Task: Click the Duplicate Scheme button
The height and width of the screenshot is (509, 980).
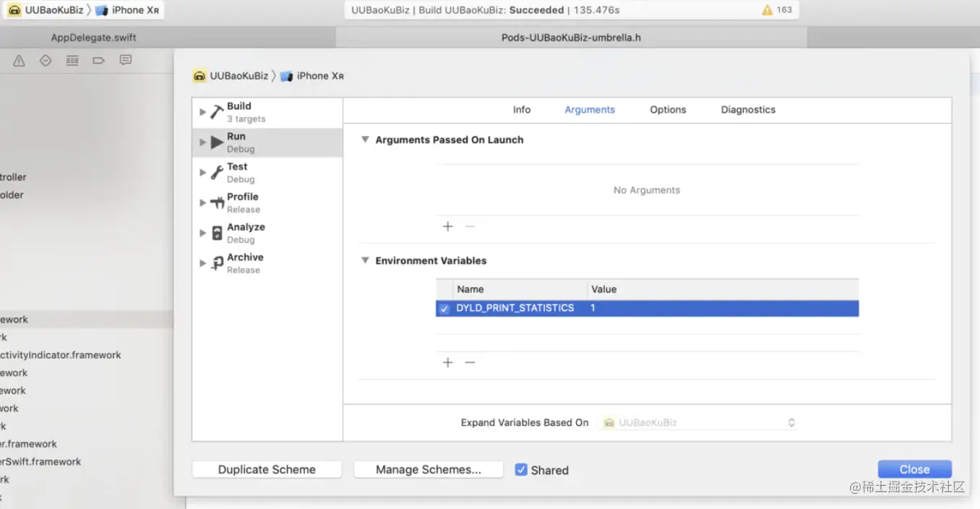Action: point(267,470)
